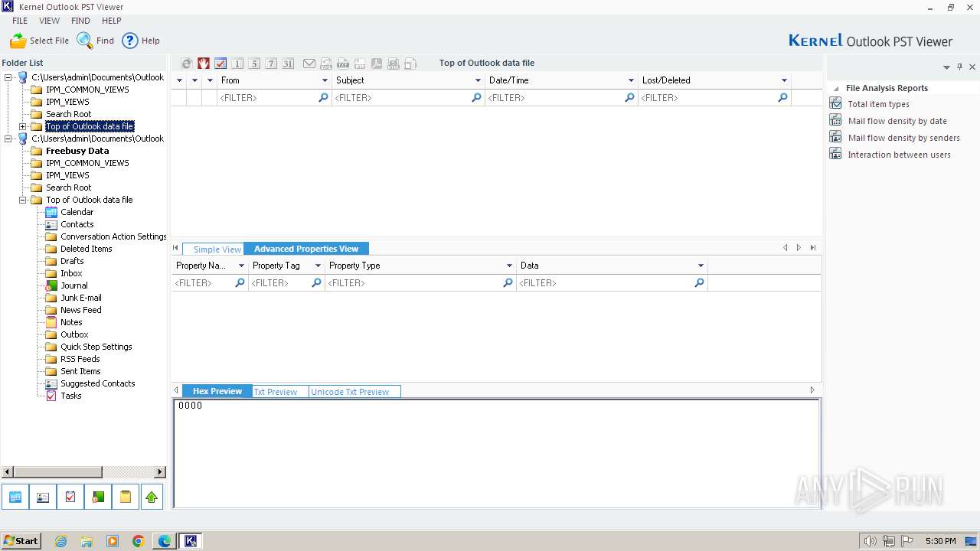Screen dimensions: 980x551
Task: Click the red stop hand icon
Action: (204, 64)
